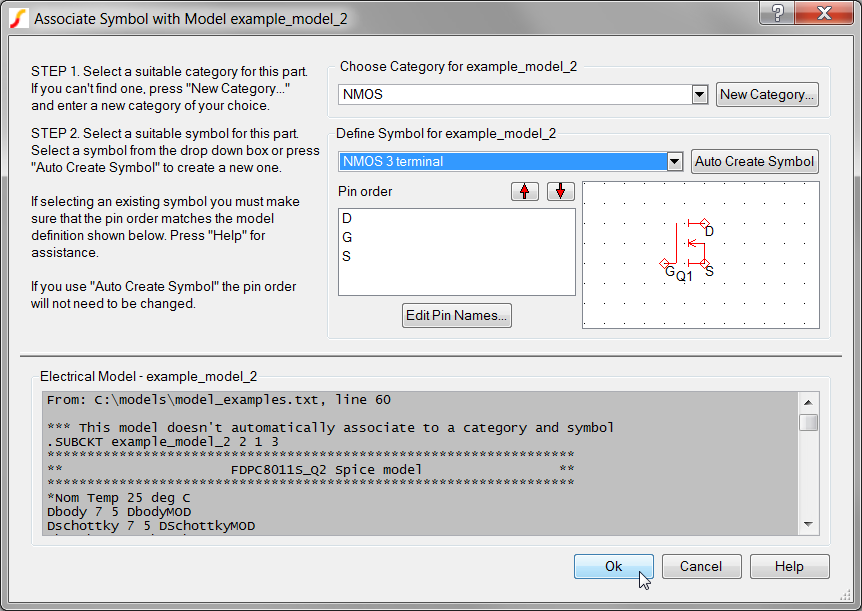Open the NMOS 3 terminal symbol dropdown arrow
Viewport: 862px width, 611px height.
[675, 161]
